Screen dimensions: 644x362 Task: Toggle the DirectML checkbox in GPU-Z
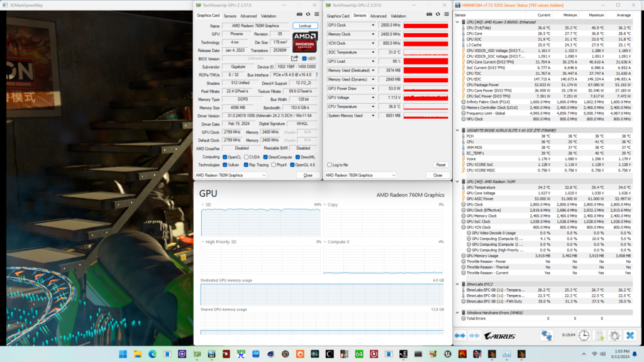coord(297,156)
